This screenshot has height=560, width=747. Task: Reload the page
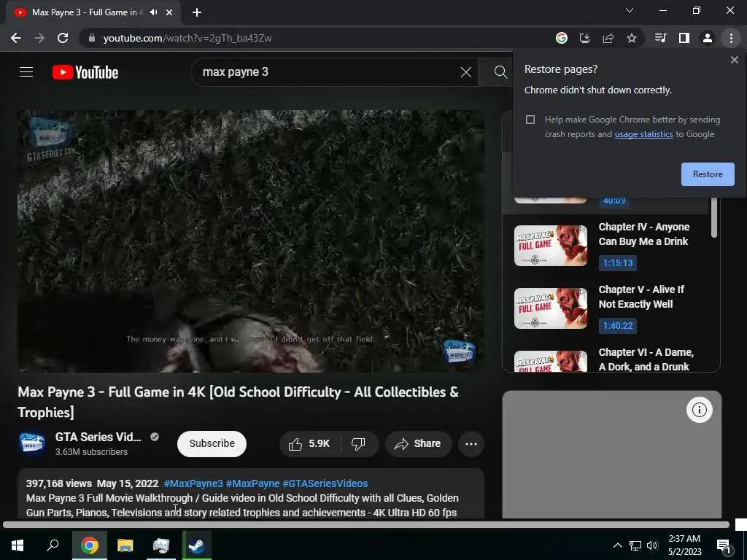click(63, 38)
